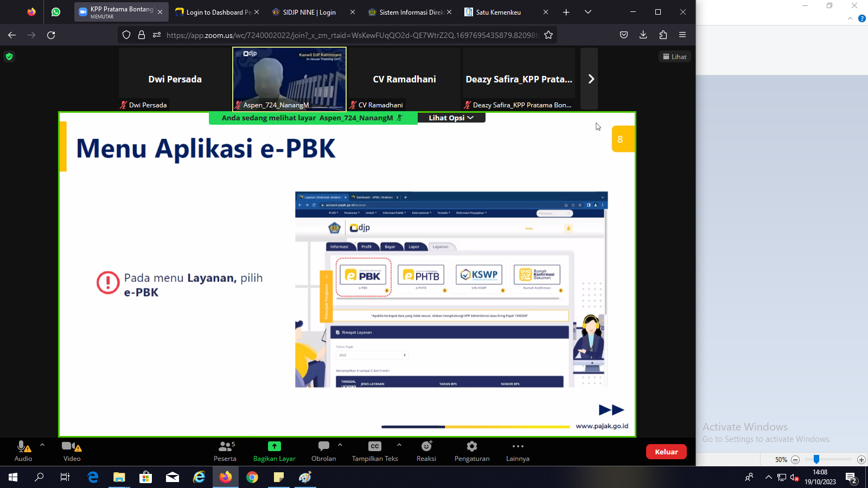Viewport: 868px width, 488px height.
Task: Expand audio options arrow next to Audio
Action: click(x=42, y=445)
